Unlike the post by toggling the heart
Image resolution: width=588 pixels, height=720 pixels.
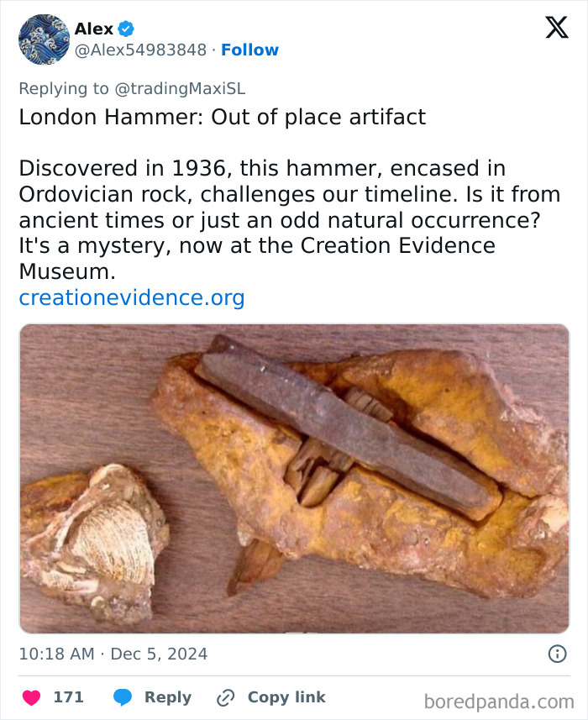point(31,696)
